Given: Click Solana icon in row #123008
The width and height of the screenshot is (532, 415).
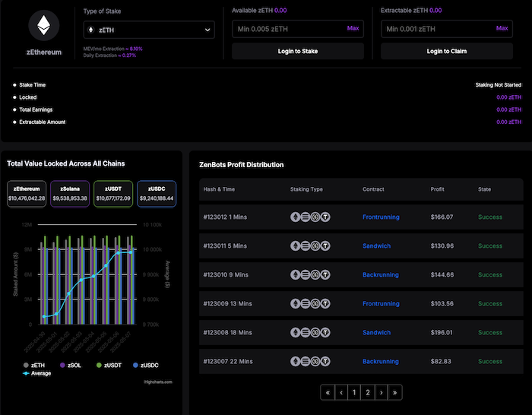Looking at the screenshot, I should (x=306, y=333).
